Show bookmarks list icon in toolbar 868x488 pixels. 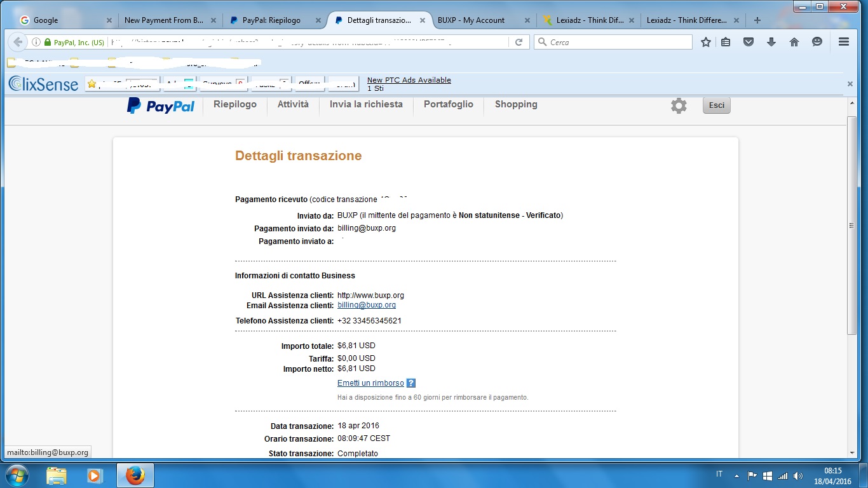point(726,42)
